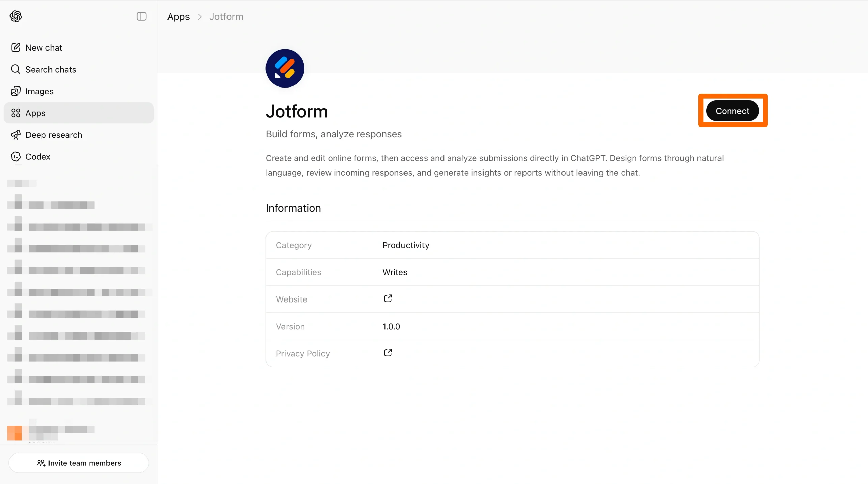Open the Privacy Policy external link
Image resolution: width=868 pixels, height=484 pixels.
[388, 353]
